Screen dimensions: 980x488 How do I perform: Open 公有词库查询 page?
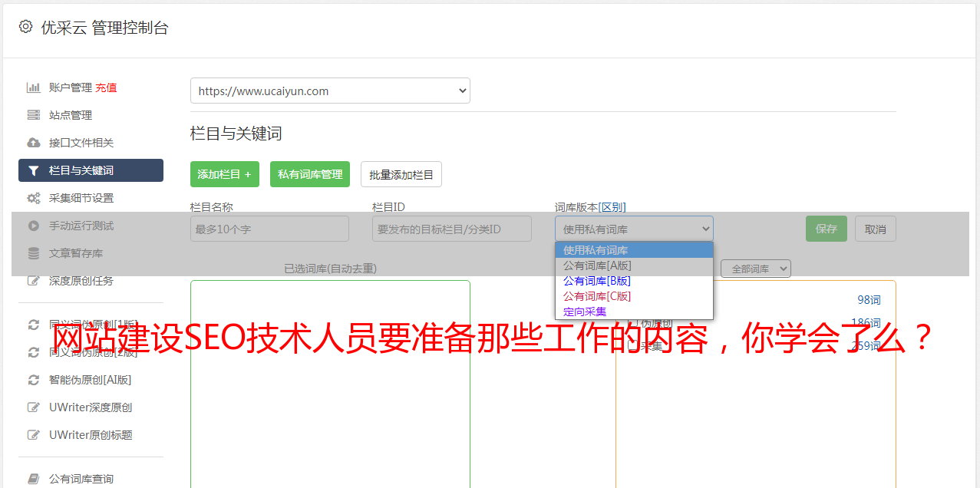click(x=81, y=479)
